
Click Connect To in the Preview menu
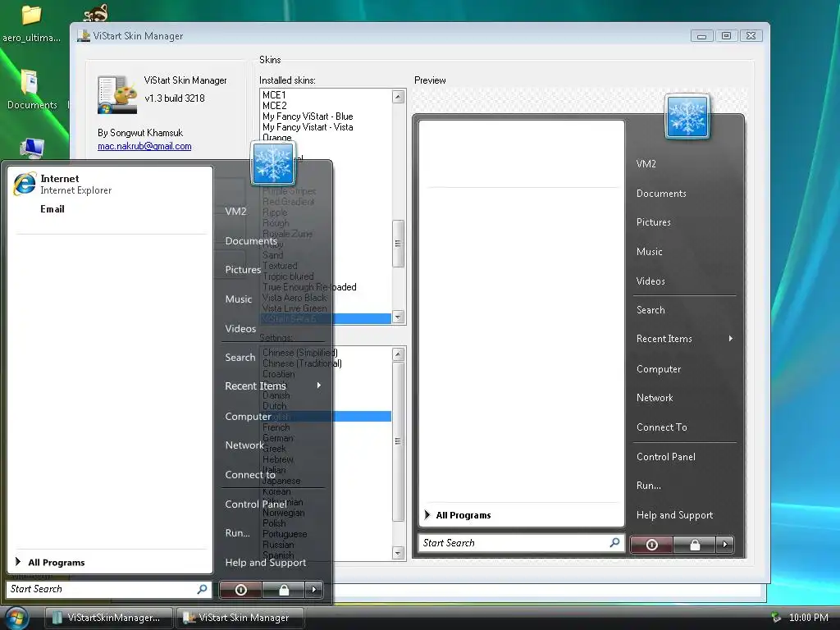tap(662, 427)
